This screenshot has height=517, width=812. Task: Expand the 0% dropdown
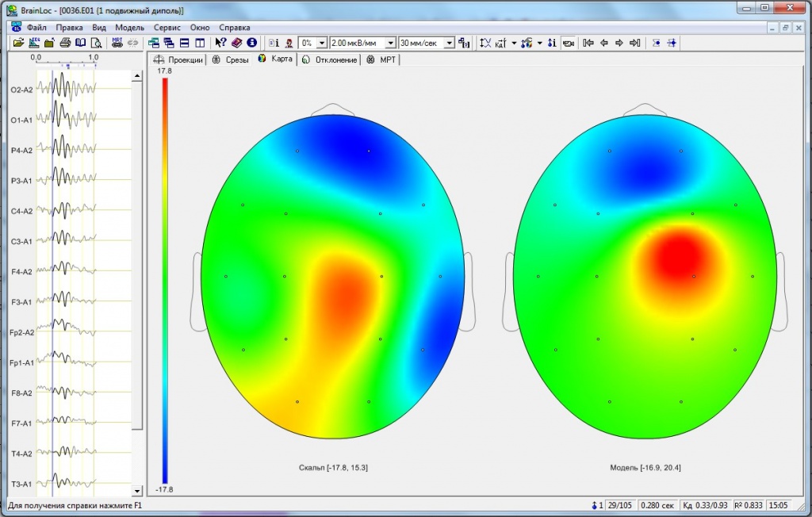click(322, 43)
